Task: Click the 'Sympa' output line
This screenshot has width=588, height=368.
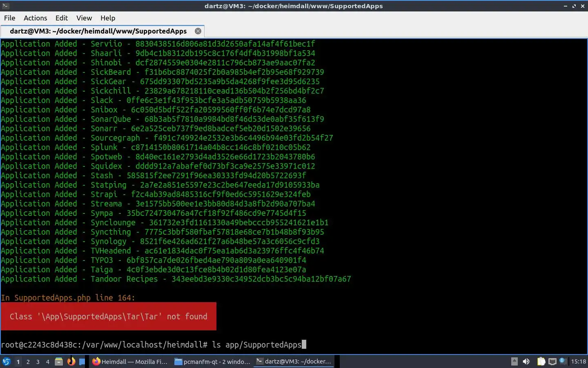Action: pos(154,213)
